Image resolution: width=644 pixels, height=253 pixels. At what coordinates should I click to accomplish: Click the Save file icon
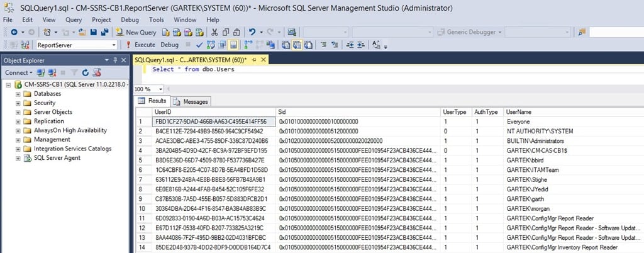[94, 32]
